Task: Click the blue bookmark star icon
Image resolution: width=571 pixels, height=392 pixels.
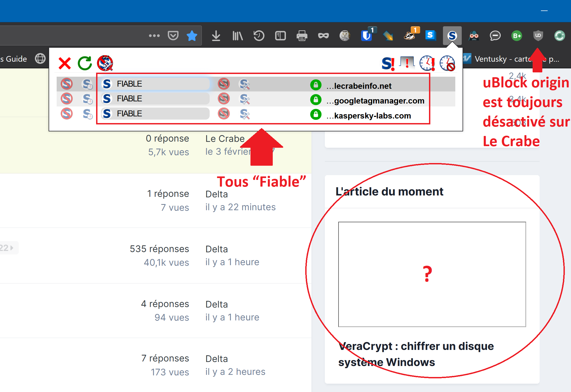Action: click(x=192, y=36)
